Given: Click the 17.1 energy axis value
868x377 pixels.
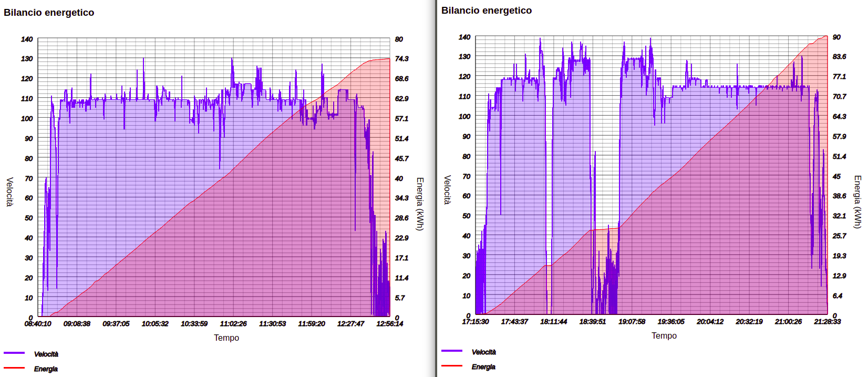Looking at the screenshot, I should 402,258.
